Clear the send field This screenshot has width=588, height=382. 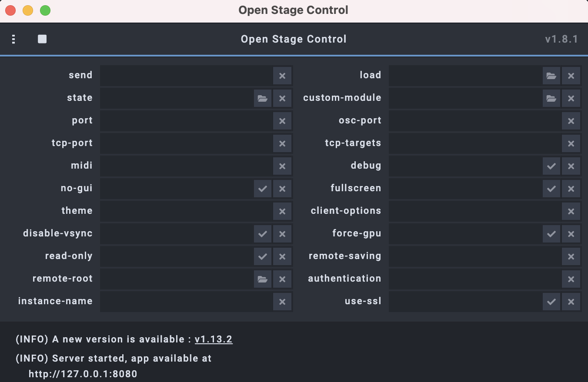click(282, 76)
